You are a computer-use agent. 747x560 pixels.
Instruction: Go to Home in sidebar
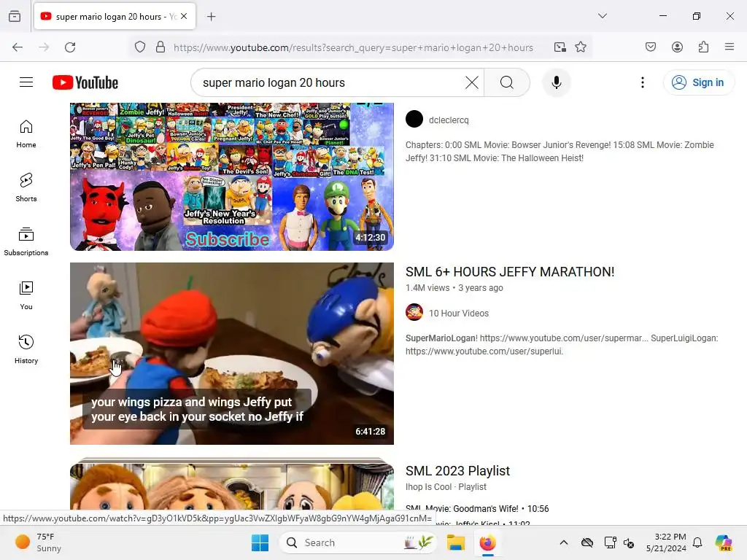pyautogui.click(x=26, y=134)
